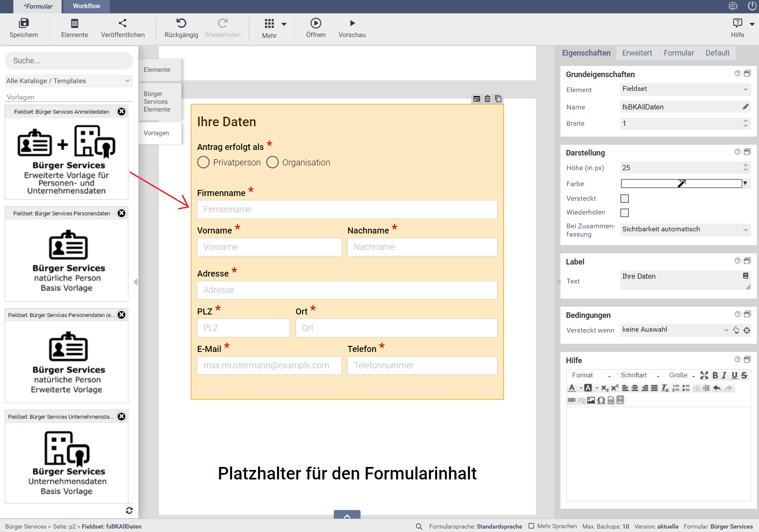Undo with the Rückgängig button
Viewport: 759px width, 532px height.
[181, 23]
